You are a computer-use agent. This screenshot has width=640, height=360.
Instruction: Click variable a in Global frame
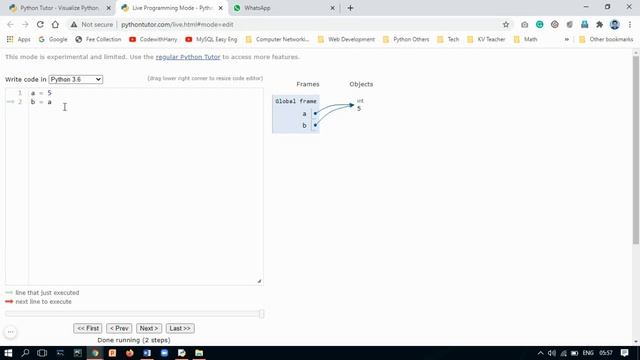[304, 113]
